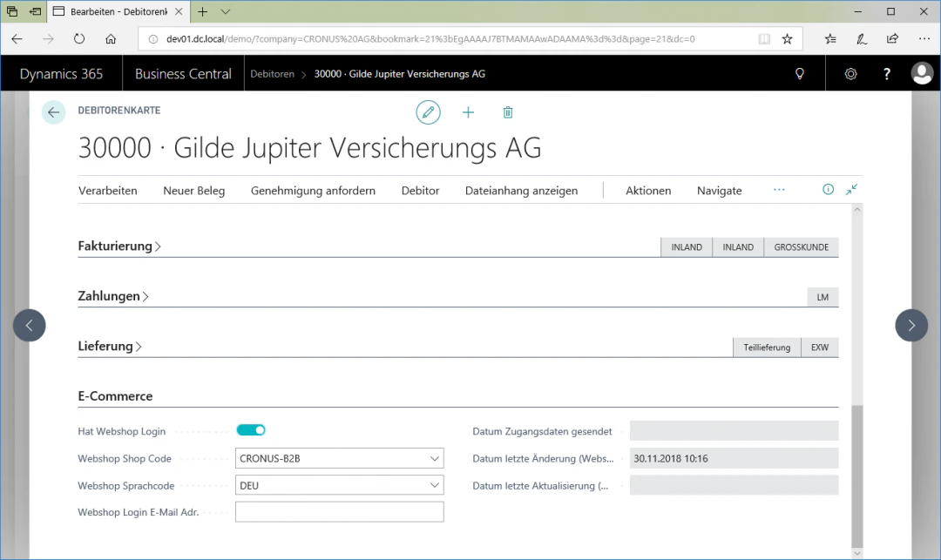The width and height of the screenshot is (941, 560).
Task: Click the Business Central header link
Action: click(x=183, y=74)
